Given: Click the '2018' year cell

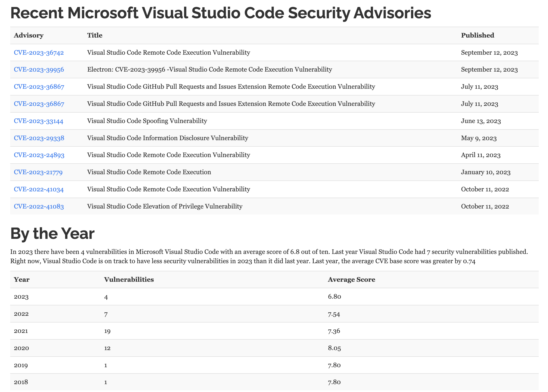Looking at the screenshot, I should pyautogui.click(x=21, y=382).
